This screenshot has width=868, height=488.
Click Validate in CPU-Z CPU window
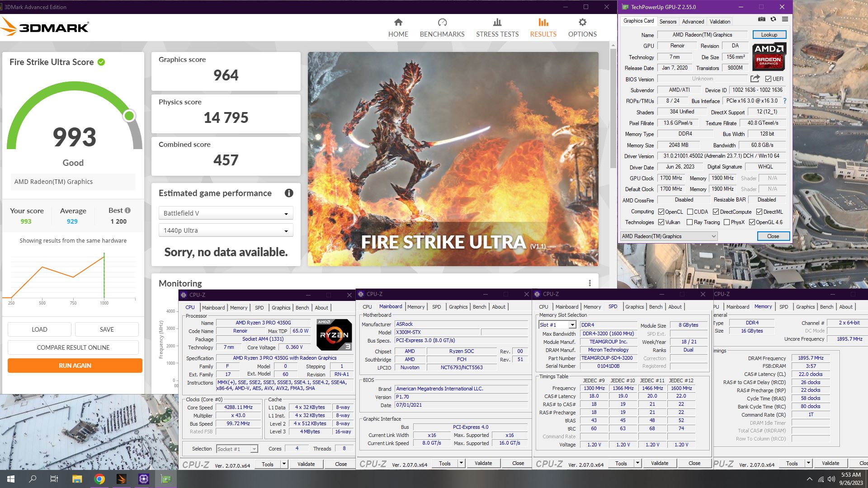pos(306,464)
